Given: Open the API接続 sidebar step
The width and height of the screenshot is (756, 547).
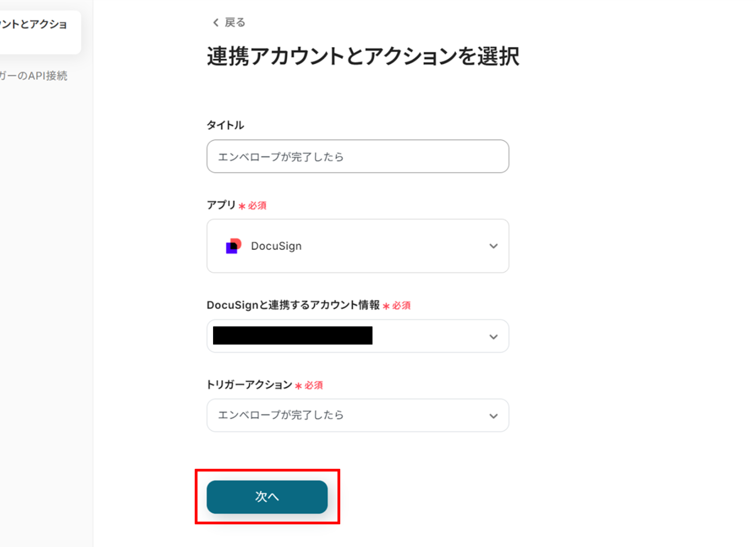Looking at the screenshot, I should click(34, 76).
